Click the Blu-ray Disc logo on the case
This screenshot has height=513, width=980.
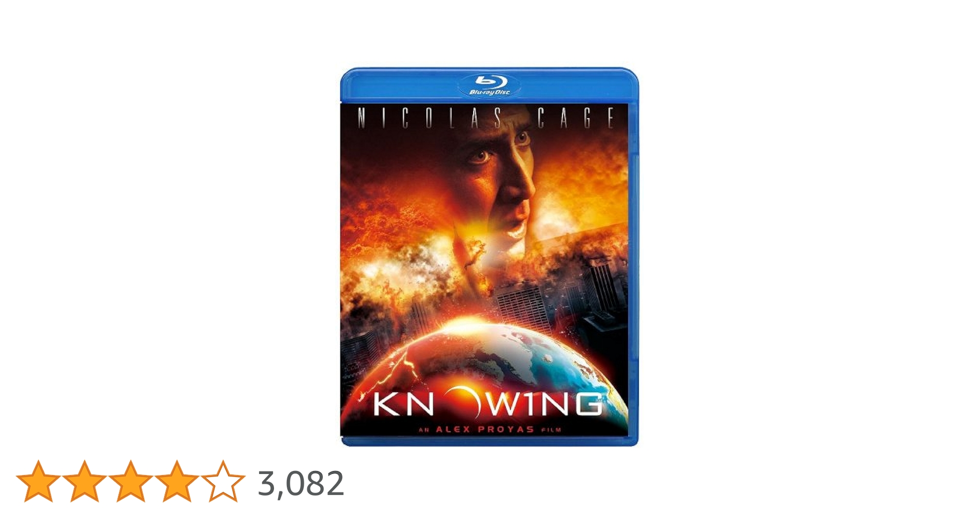490,85
